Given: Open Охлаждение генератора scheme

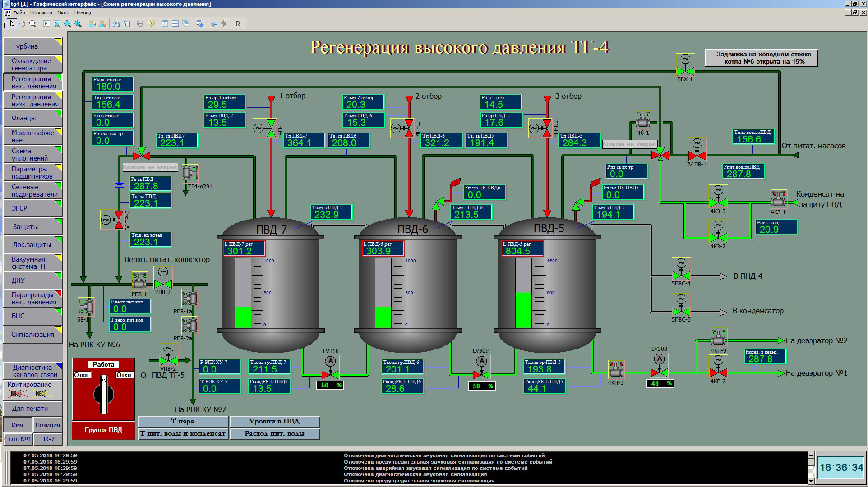Looking at the screenshot, I should pos(32,64).
